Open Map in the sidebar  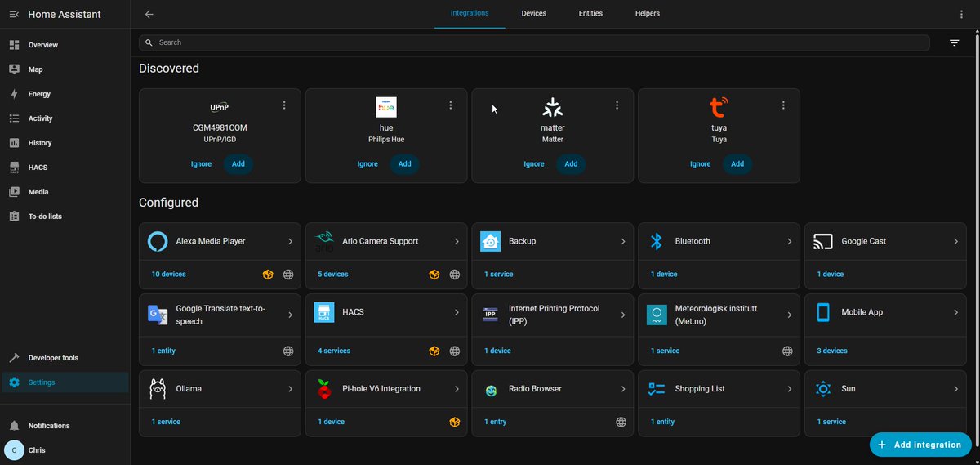(65, 69)
